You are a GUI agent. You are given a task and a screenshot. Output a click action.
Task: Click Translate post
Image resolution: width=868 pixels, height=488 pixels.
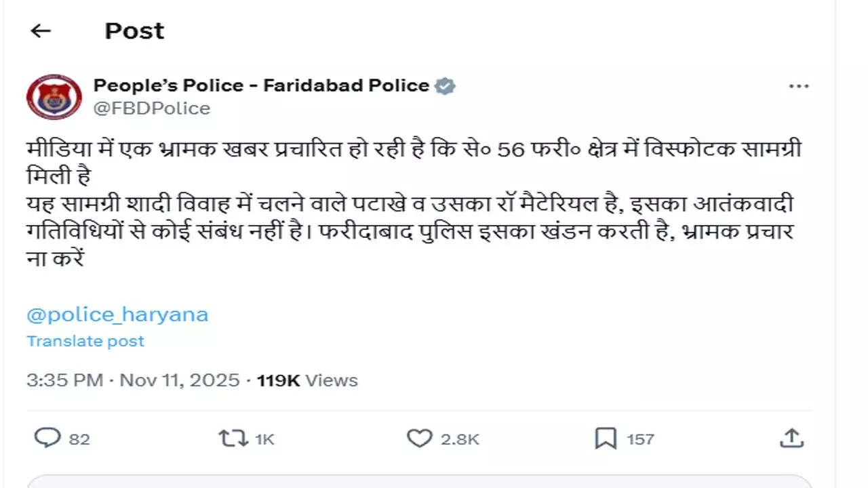point(85,341)
